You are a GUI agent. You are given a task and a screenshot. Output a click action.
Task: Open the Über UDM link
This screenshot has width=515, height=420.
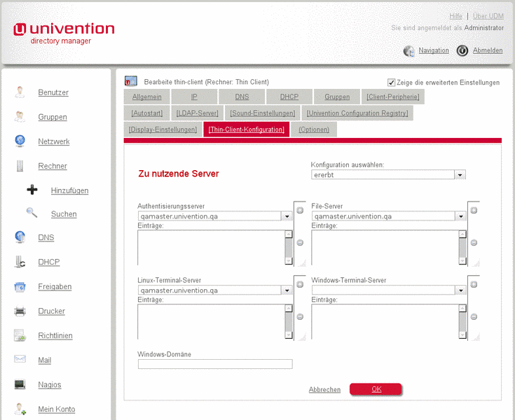488,16
